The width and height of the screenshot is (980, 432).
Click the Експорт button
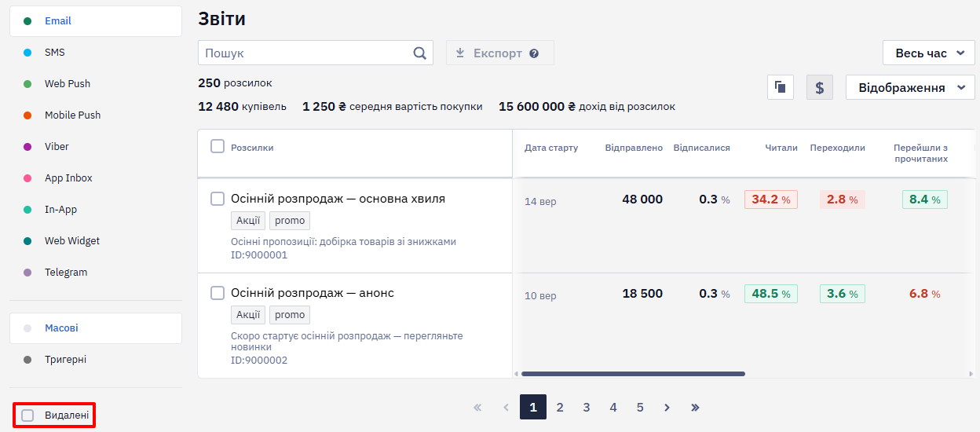pyautogui.click(x=500, y=53)
